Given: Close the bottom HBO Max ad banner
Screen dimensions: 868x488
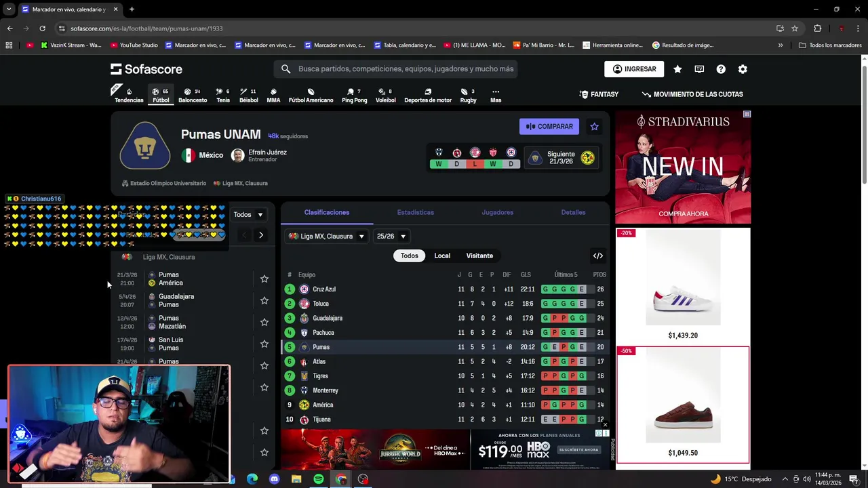Looking at the screenshot, I should point(605,425).
